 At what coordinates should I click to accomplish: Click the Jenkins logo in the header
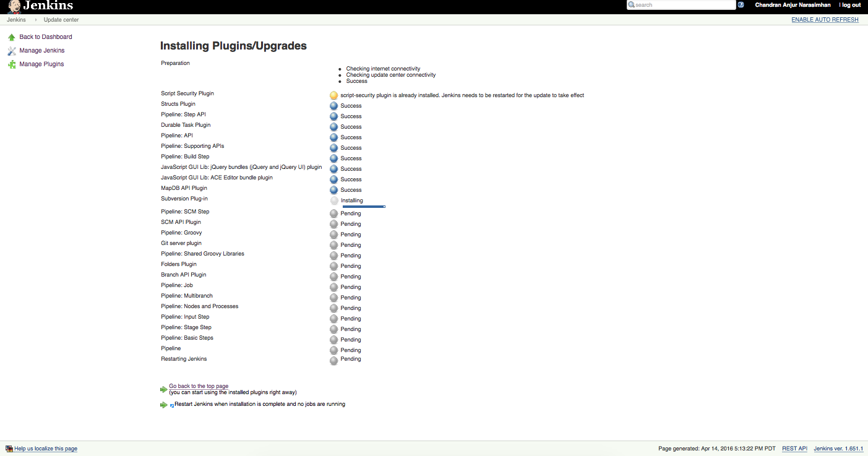click(x=40, y=7)
